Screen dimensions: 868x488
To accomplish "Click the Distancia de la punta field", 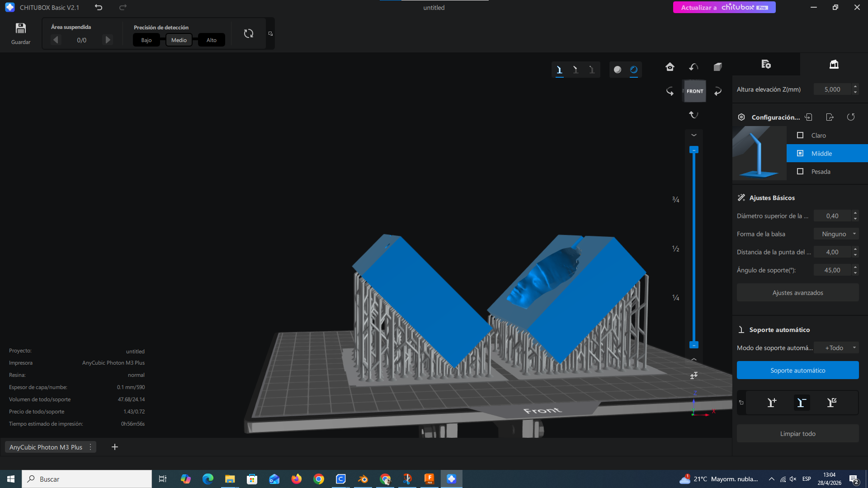I will click(832, 252).
